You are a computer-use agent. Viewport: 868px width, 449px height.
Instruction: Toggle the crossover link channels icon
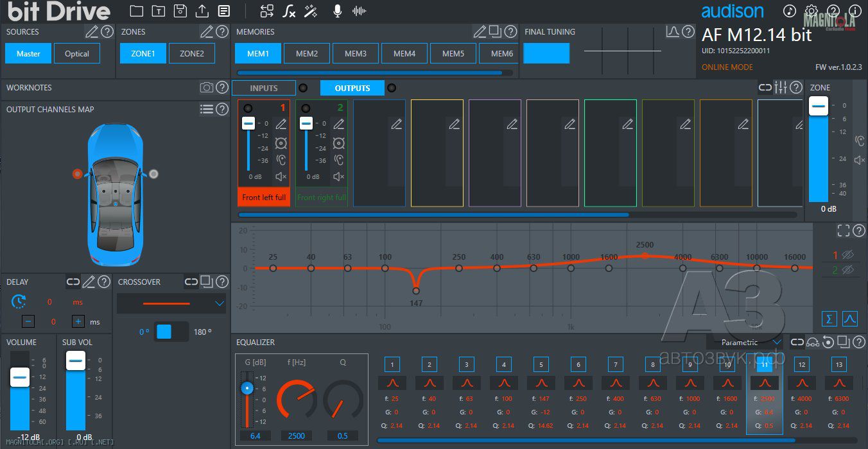point(191,282)
